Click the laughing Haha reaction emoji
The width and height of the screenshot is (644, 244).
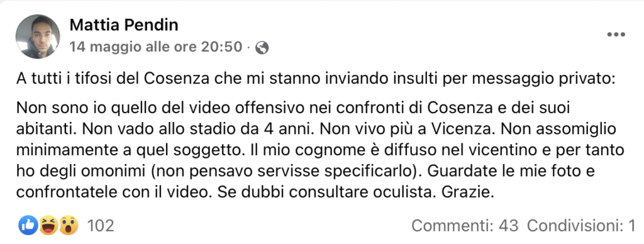point(48,226)
